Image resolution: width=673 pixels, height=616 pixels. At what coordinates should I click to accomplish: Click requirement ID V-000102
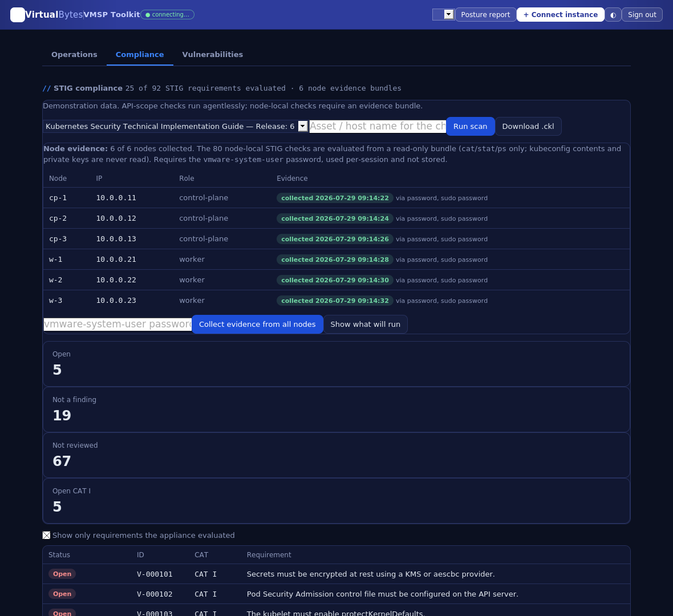coord(155,594)
